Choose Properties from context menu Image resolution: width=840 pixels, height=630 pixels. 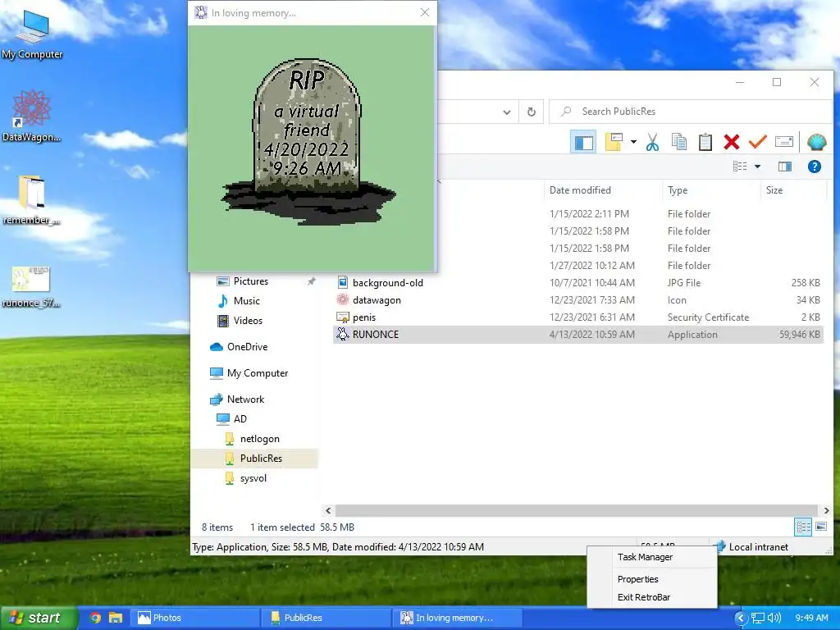point(637,580)
